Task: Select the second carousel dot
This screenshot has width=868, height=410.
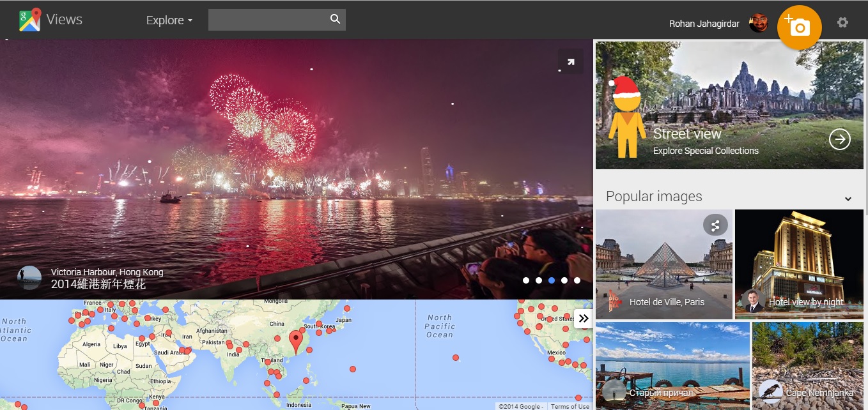Action: pos(539,280)
